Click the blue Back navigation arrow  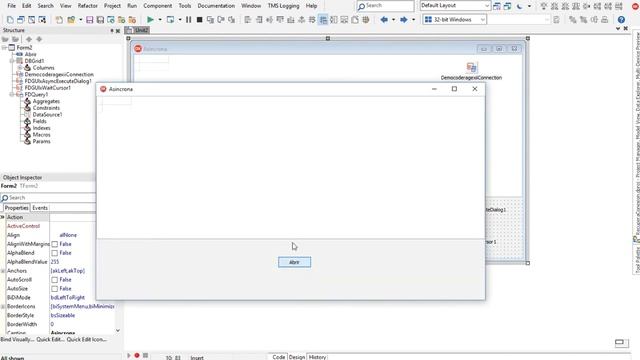pos(384,20)
